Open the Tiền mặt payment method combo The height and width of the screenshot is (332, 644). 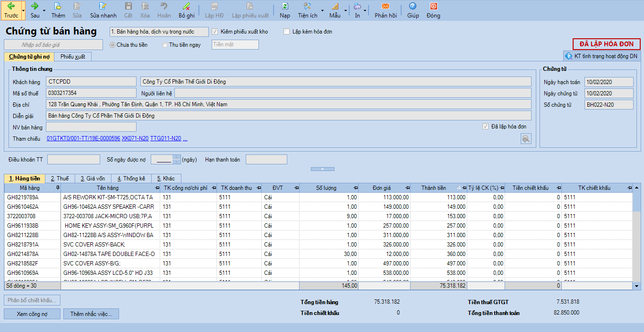[x=235, y=44]
